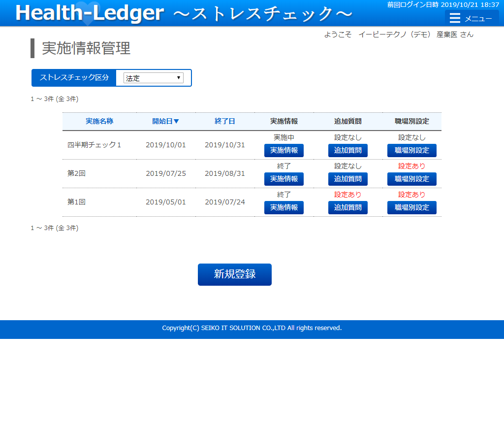Open 実施情報 for 四半期チェック1

click(x=283, y=150)
